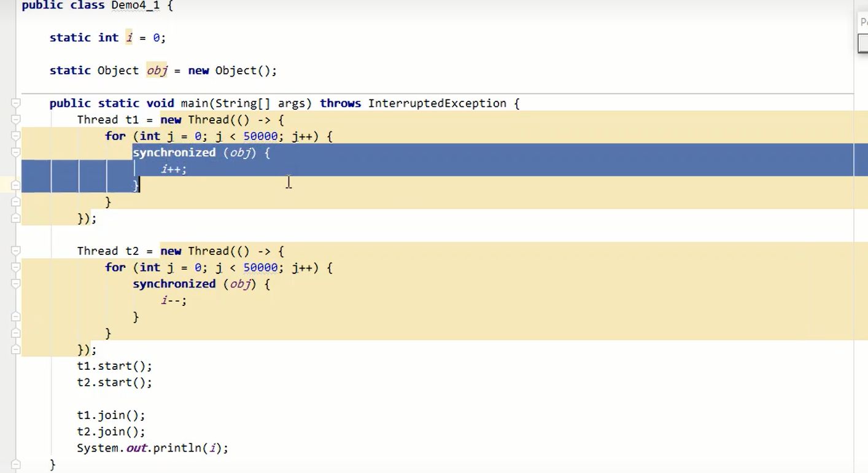Collapse the main method fold marker
This screenshot has height=473, width=868.
pyautogui.click(x=15, y=103)
